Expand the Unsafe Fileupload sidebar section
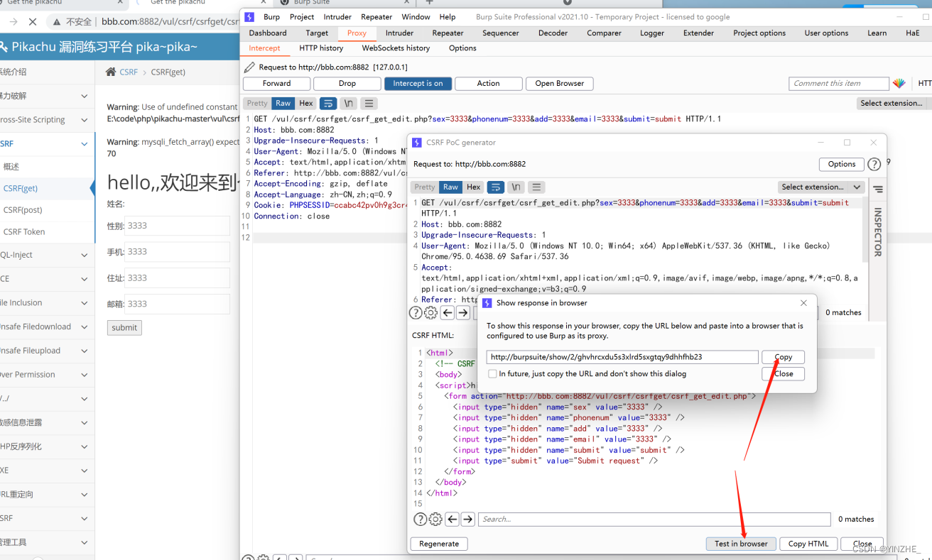Screen dimensions: 932x560 pyautogui.click(x=47, y=351)
